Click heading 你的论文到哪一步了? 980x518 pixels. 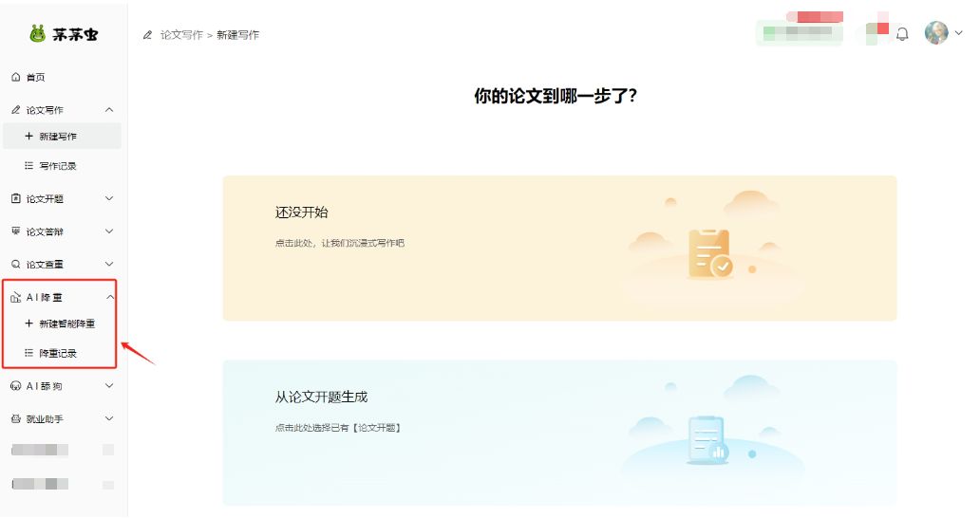555,96
